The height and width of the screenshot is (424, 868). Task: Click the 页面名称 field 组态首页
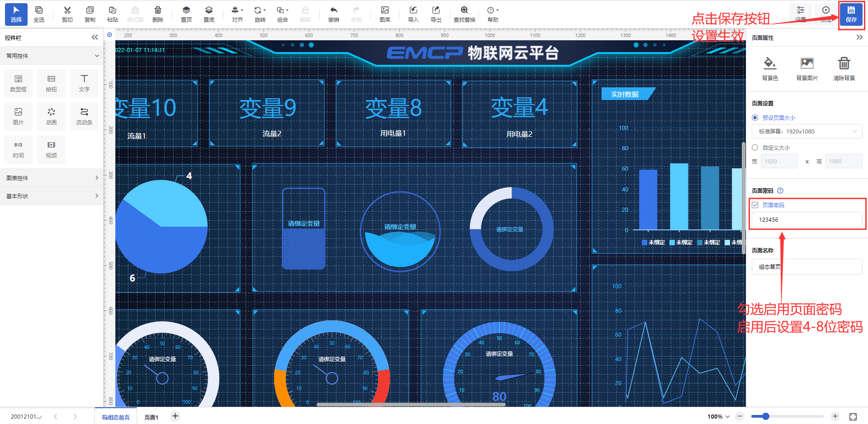pyautogui.click(x=807, y=267)
